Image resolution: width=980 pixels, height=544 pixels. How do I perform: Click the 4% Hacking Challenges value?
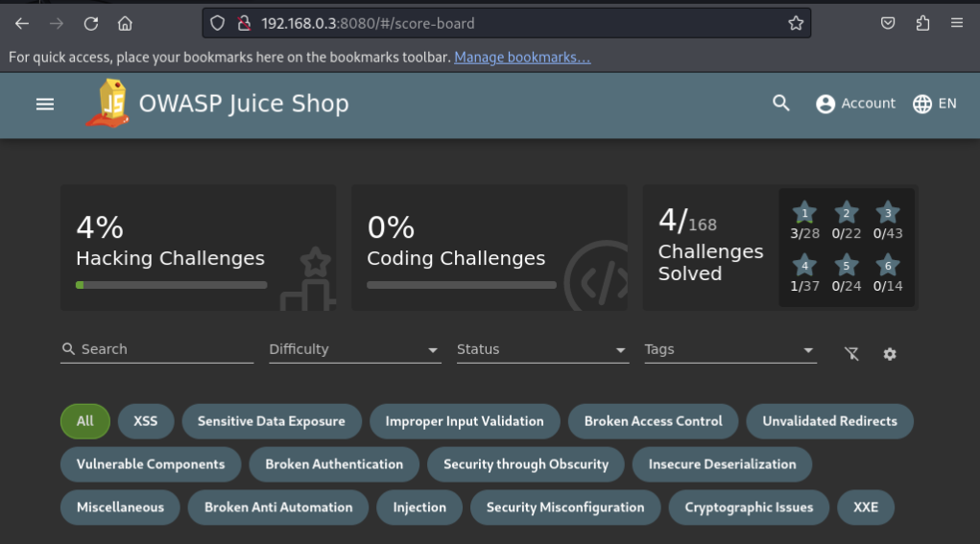100,227
